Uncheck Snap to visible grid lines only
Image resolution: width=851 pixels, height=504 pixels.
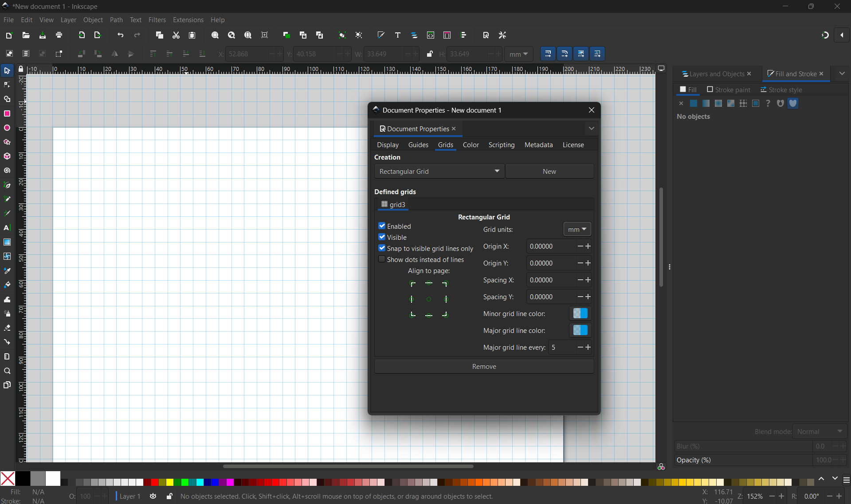tap(382, 248)
